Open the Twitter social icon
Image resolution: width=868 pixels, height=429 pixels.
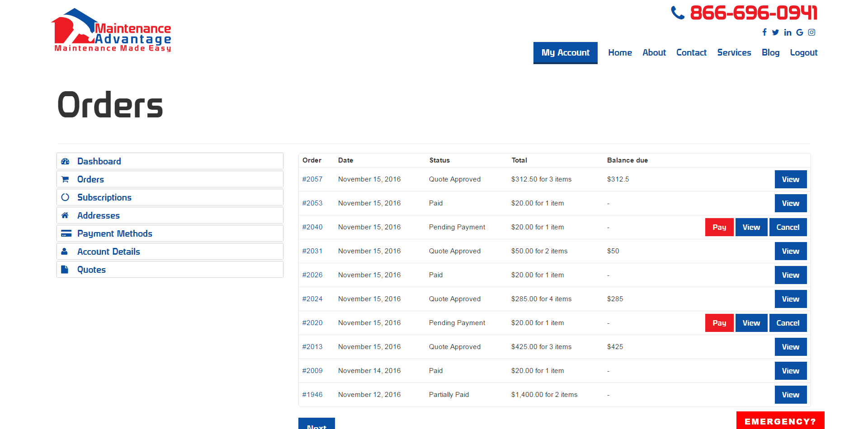[x=775, y=32]
